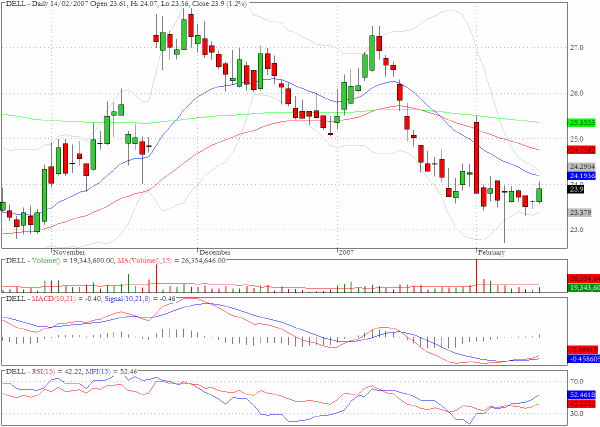Click the 23.0 price axis label

tap(577, 230)
